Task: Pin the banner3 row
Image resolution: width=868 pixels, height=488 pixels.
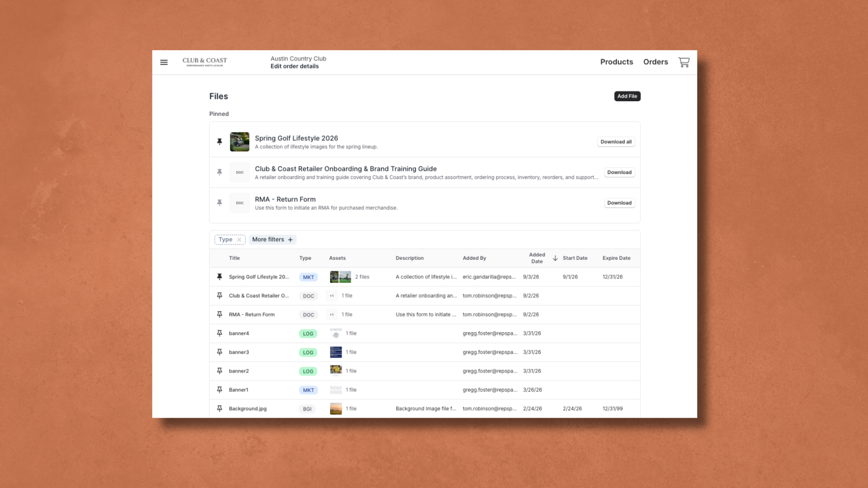Action: [220, 352]
